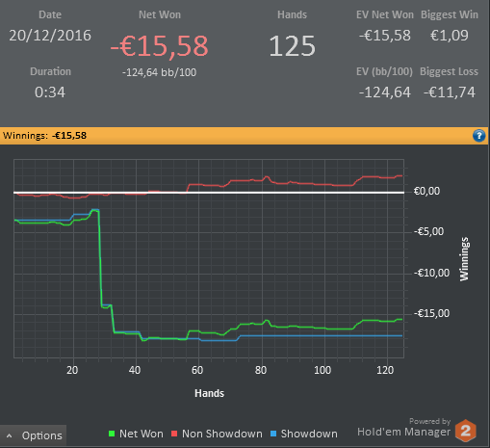Toggle the green Net Won legend square
The width and height of the screenshot is (490, 448).
point(112,434)
